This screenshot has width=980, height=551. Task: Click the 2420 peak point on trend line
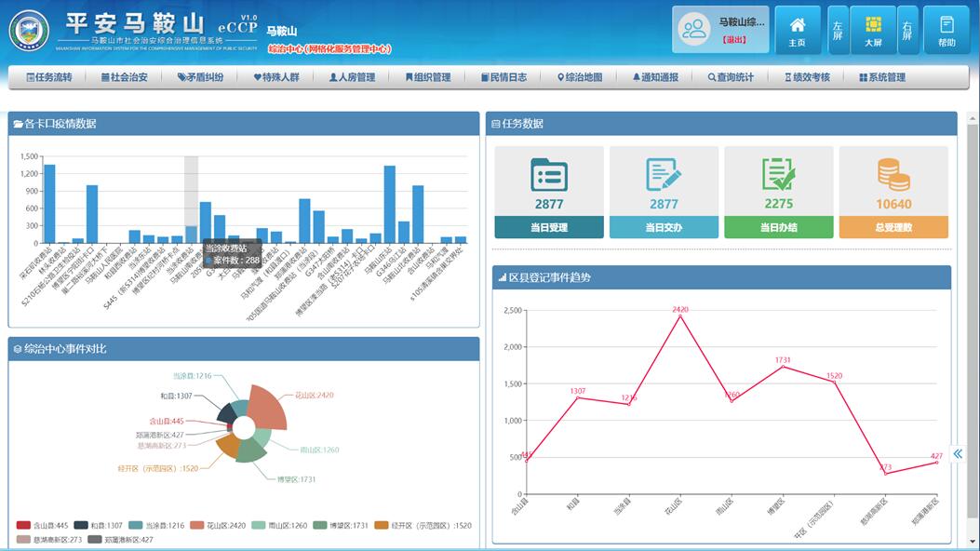pyautogui.click(x=680, y=316)
